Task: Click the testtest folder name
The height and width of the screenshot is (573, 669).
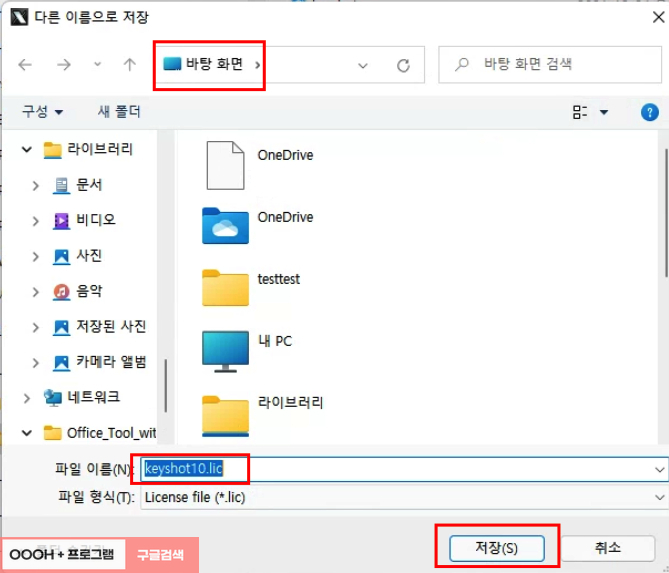Action: point(279,279)
